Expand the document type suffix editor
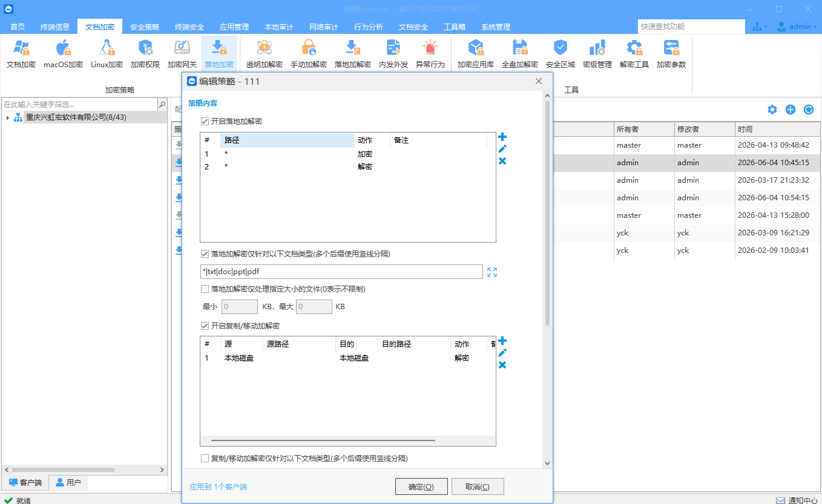Screen dimensions: 822x504 492,272
